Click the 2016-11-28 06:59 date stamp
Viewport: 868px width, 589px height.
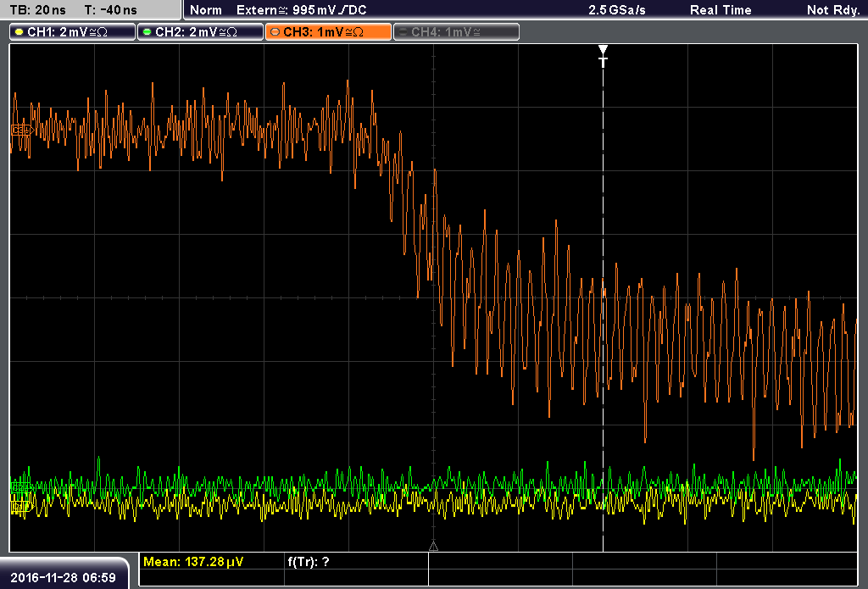tap(63, 577)
